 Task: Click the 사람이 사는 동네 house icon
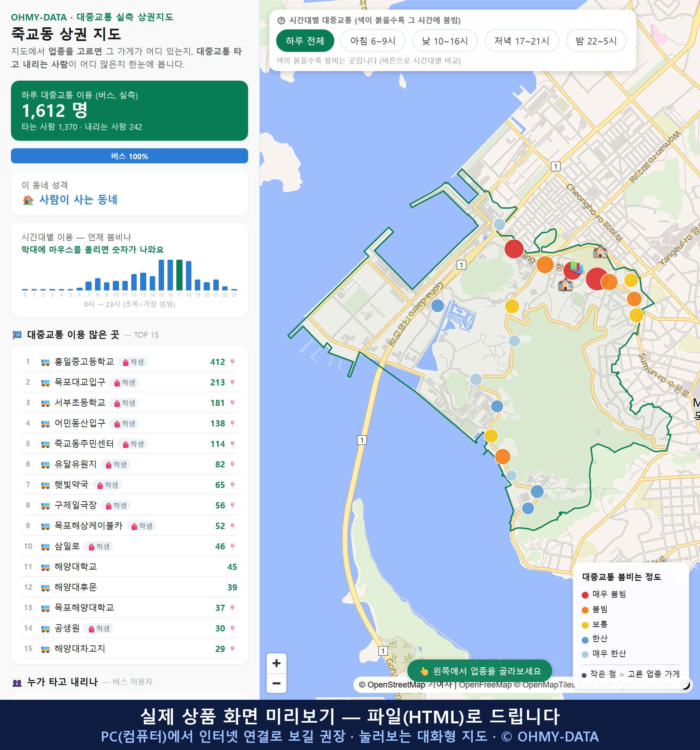click(x=28, y=200)
